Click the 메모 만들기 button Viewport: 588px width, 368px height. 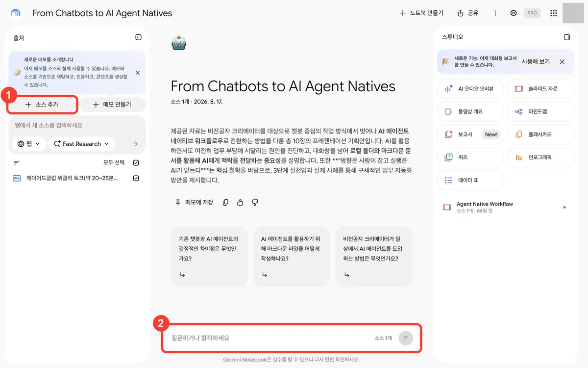coord(112,105)
